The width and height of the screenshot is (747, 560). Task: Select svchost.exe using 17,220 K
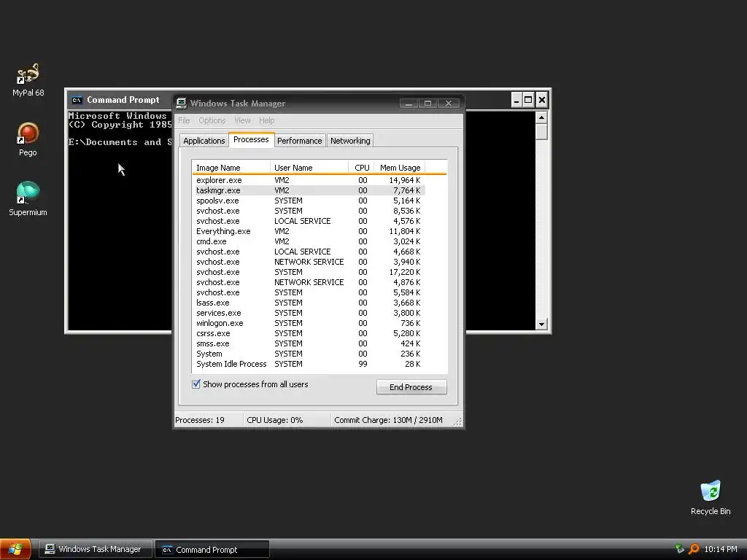309,272
